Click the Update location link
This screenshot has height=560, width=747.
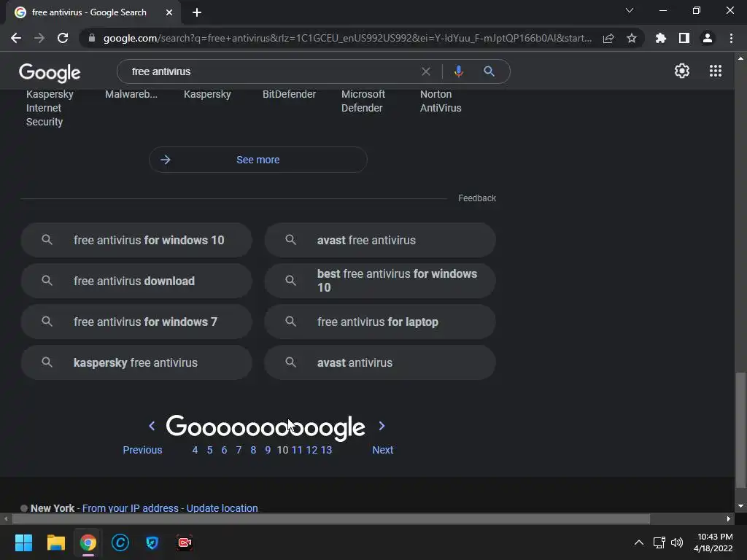(222, 508)
